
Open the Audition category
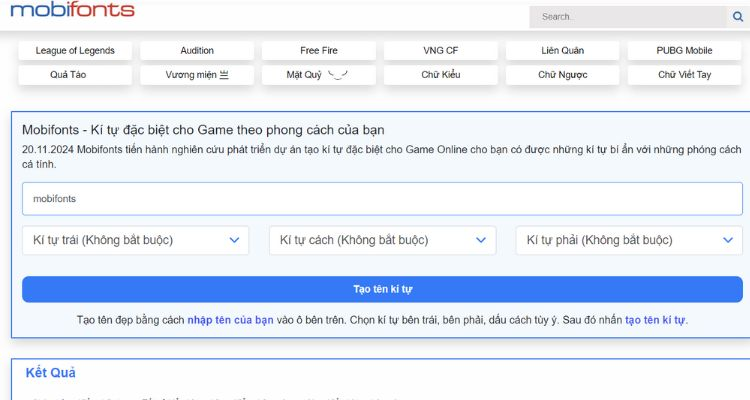pos(197,51)
